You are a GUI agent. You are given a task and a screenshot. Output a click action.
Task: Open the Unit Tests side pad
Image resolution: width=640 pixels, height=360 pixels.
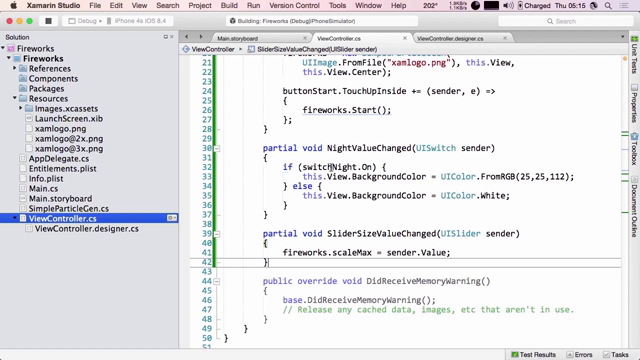634,55
